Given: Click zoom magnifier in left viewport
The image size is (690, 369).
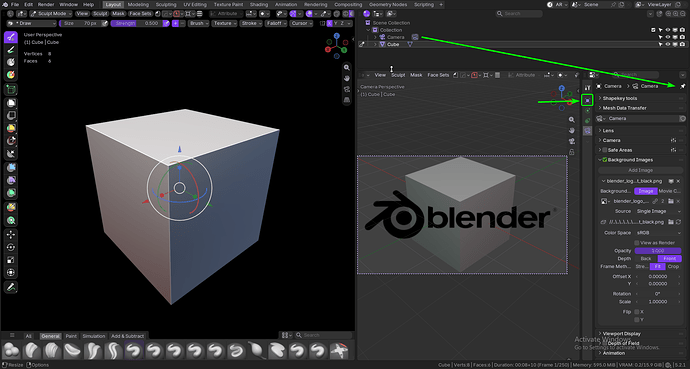Looking at the screenshot, I should [x=347, y=67].
